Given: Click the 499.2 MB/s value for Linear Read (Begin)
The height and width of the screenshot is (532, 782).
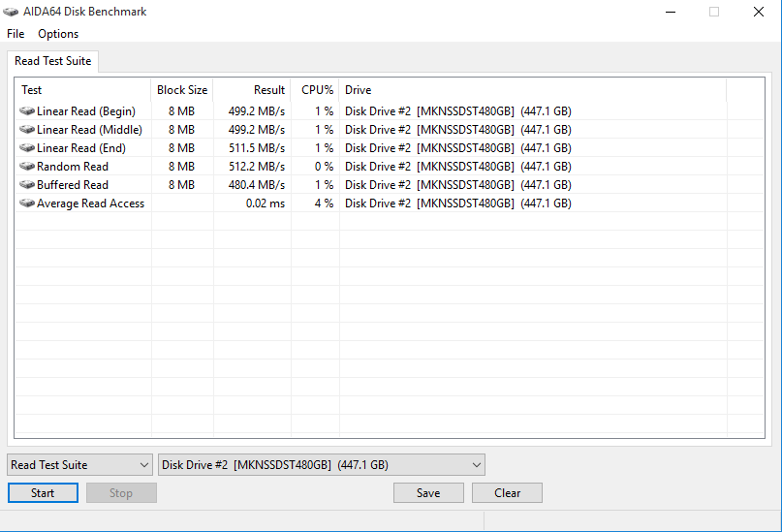Looking at the screenshot, I should point(257,110).
